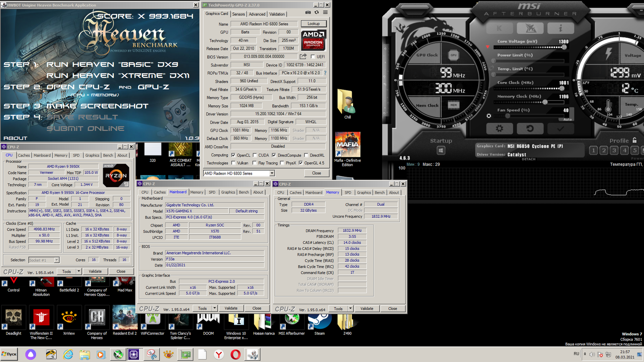
Task: Switch to Caches tab in CPU-Z CPU window
Action: coord(24,156)
